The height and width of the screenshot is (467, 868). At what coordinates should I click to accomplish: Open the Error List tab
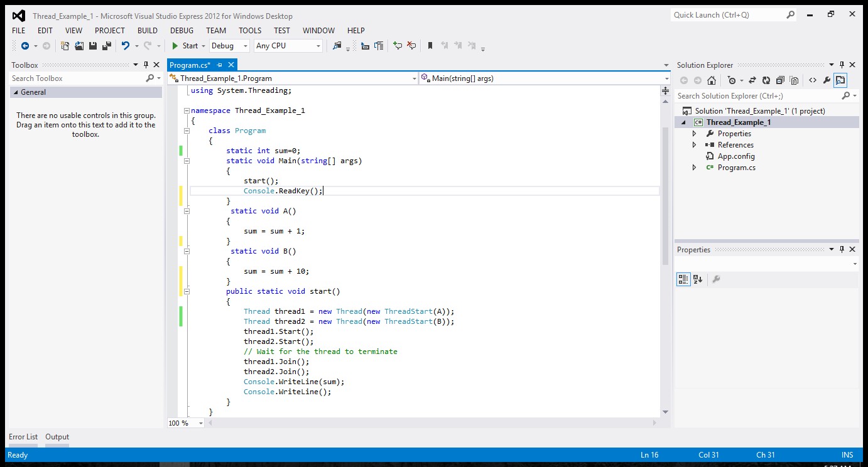[23, 437]
